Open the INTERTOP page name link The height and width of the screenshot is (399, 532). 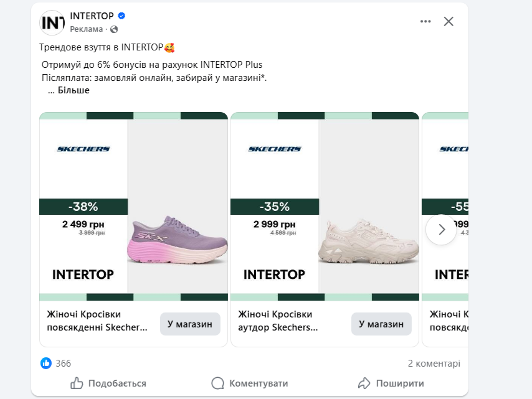[x=92, y=16]
